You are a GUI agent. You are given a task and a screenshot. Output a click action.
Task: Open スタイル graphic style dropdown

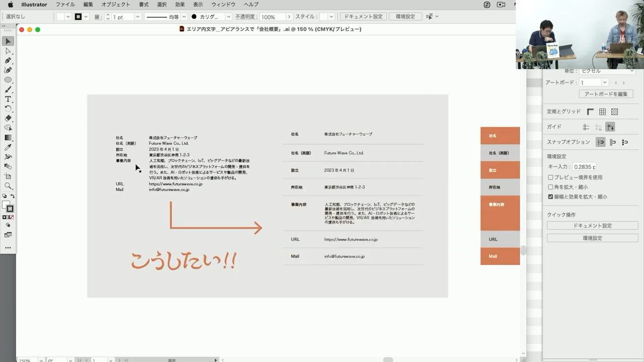point(331,17)
